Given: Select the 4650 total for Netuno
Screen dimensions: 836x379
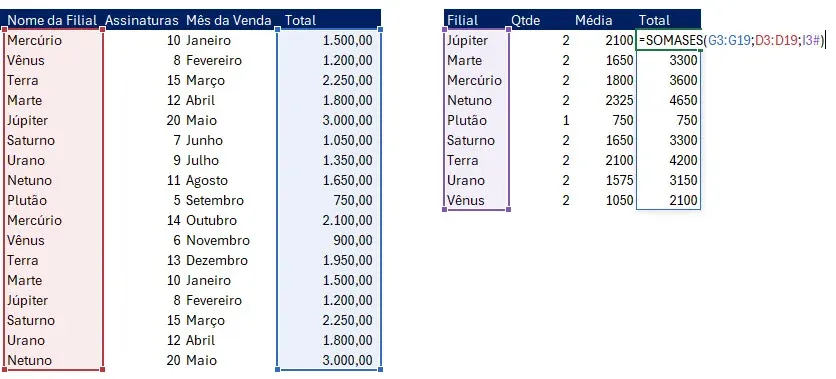Looking at the screenshot, I should (684, 100).
